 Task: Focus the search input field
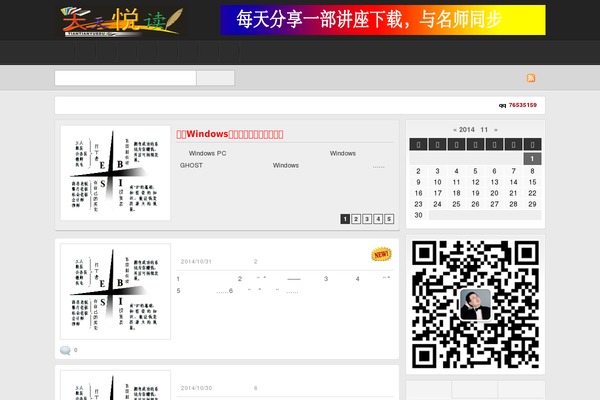[126, 78]
